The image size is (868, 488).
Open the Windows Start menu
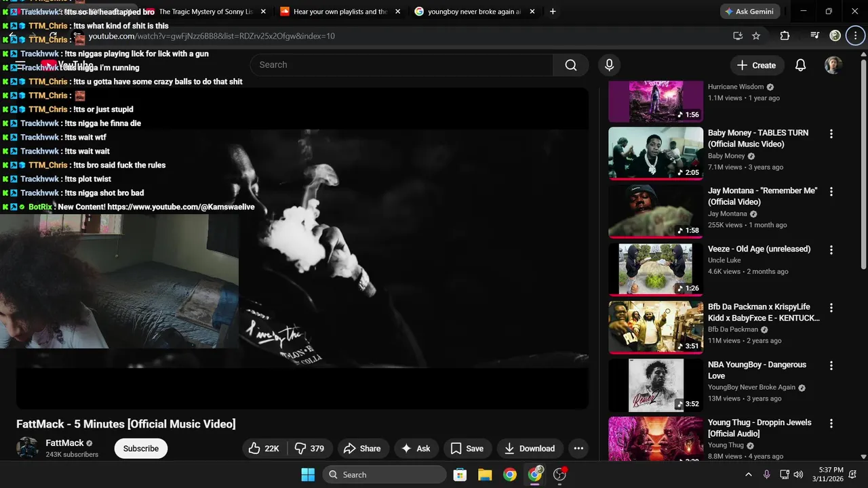coord(307,474)
